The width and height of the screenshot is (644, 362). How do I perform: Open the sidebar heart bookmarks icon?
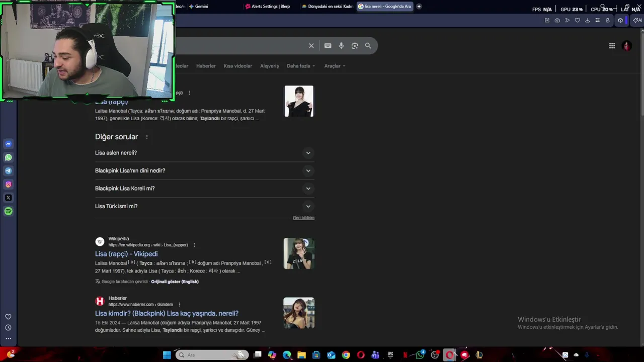point(8,317)
